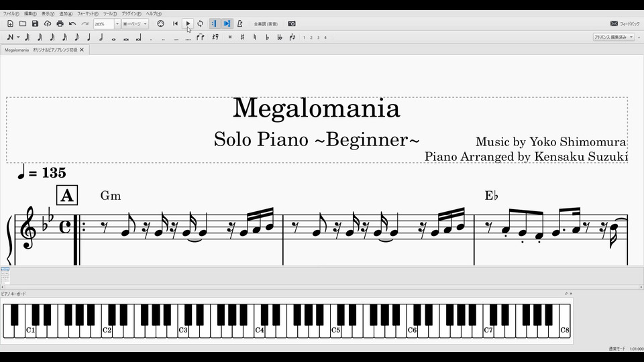
Task: Toggle concert pitch (合奏調) button
Action: [266, 24]
